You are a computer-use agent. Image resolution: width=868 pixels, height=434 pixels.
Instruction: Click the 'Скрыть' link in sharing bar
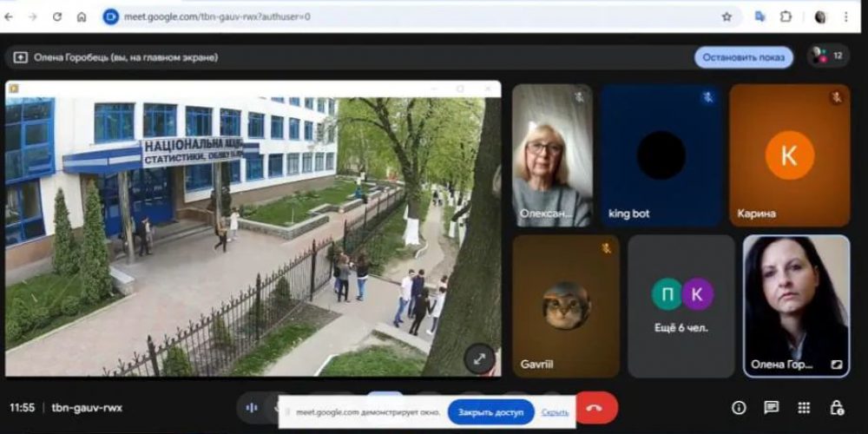coord(556,412)
